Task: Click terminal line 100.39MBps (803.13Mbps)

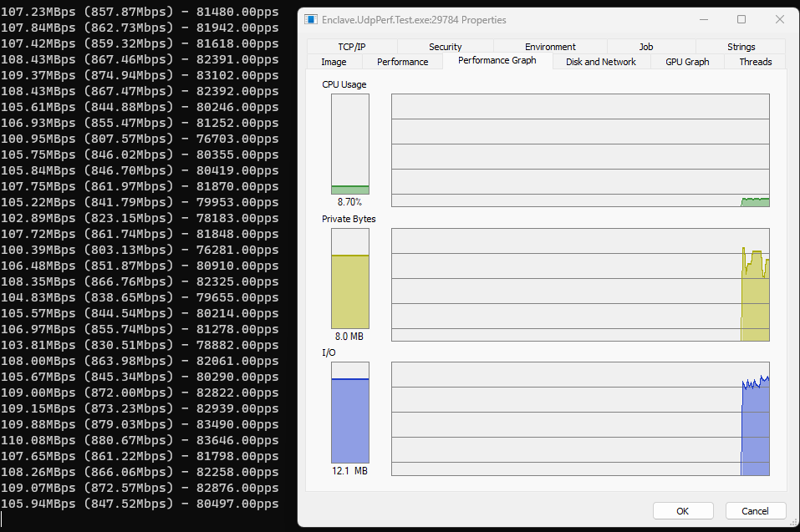Action: pyautogui.click(x=140, y=250)
